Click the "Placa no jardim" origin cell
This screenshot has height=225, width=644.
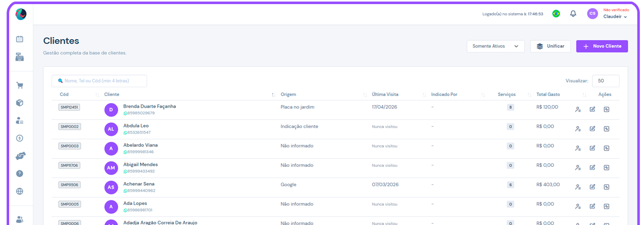tap(297, 107)
